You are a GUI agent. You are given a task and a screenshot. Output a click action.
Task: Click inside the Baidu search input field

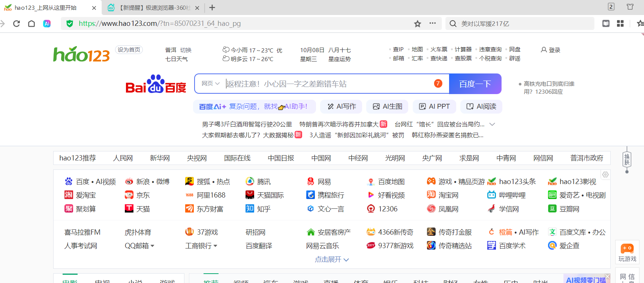(x=326, y=84)
